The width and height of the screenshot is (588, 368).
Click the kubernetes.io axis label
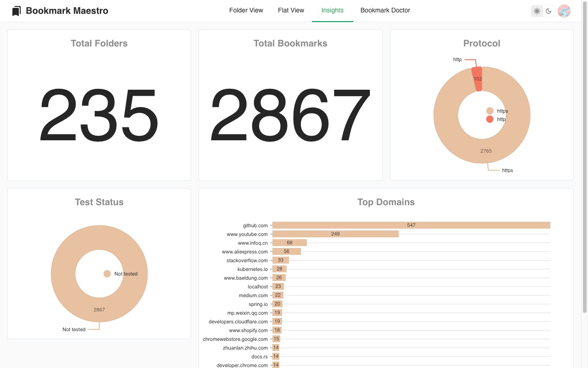[x=253, y=269]
